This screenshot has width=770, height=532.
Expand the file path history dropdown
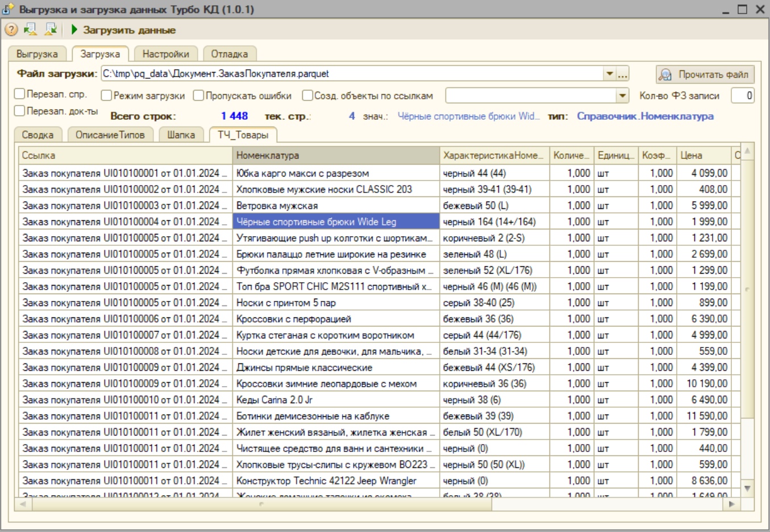tap(609, 74)
